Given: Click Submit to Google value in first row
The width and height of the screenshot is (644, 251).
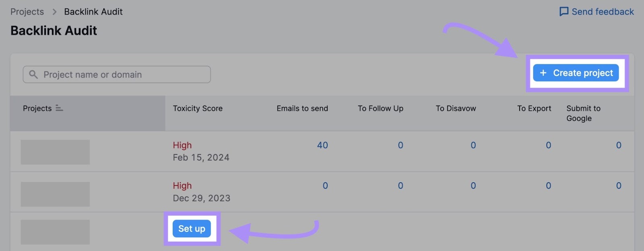Looking at the screenshot, I should click(x=619, y=145).
